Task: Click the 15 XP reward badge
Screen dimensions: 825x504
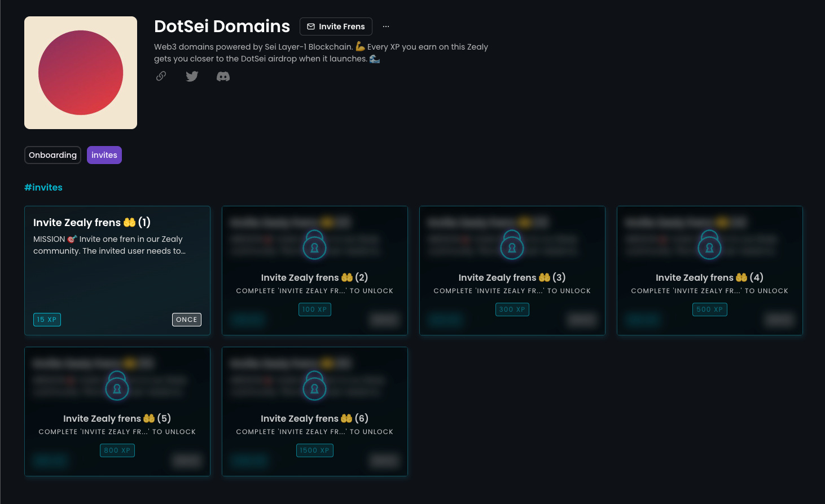Action: click(47, 320)
